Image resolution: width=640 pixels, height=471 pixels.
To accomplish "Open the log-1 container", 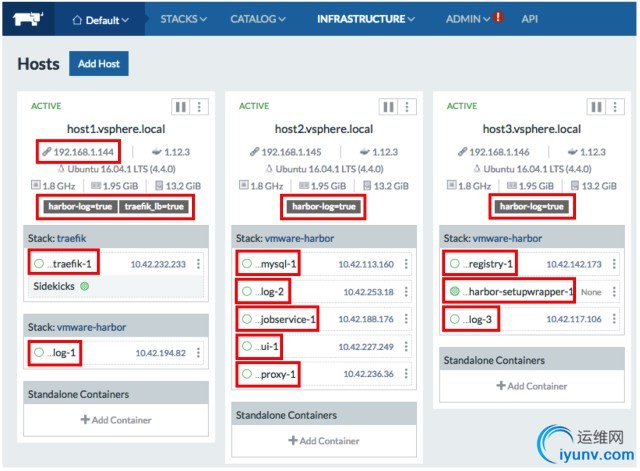I will pyautogui.click(x=61, y=353).
